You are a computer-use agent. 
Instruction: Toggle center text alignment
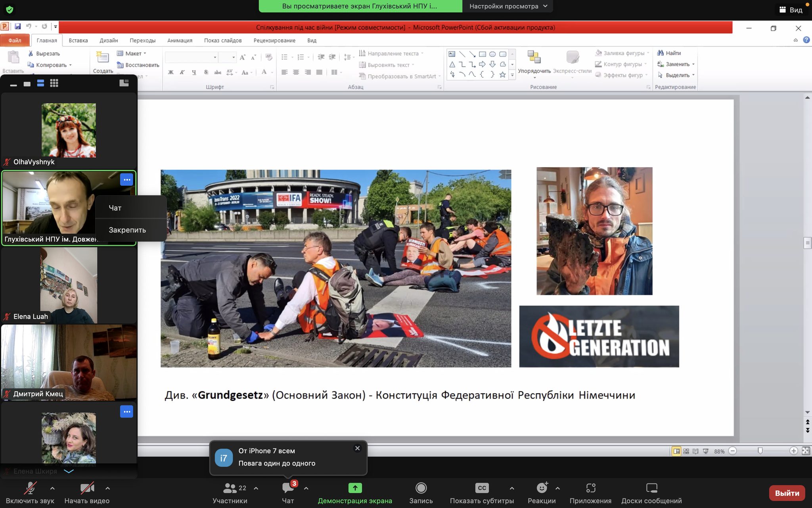(296, 72)
